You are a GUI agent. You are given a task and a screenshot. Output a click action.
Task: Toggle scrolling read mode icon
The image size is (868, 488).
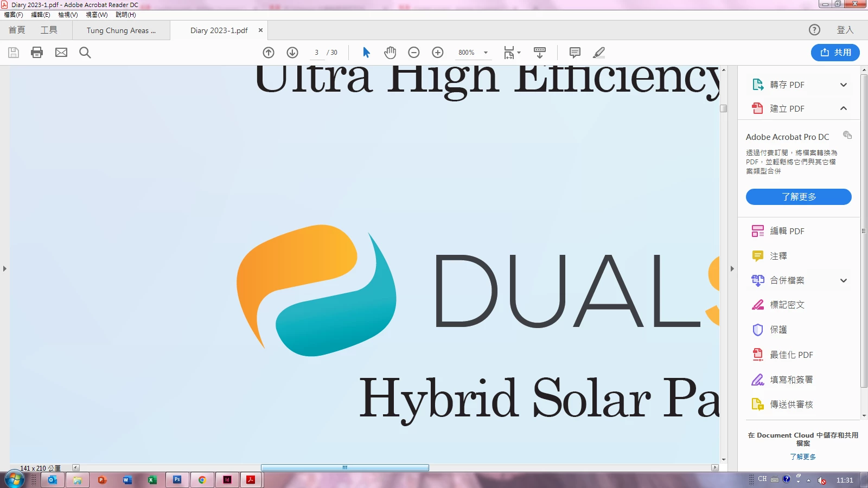[540, 53]
